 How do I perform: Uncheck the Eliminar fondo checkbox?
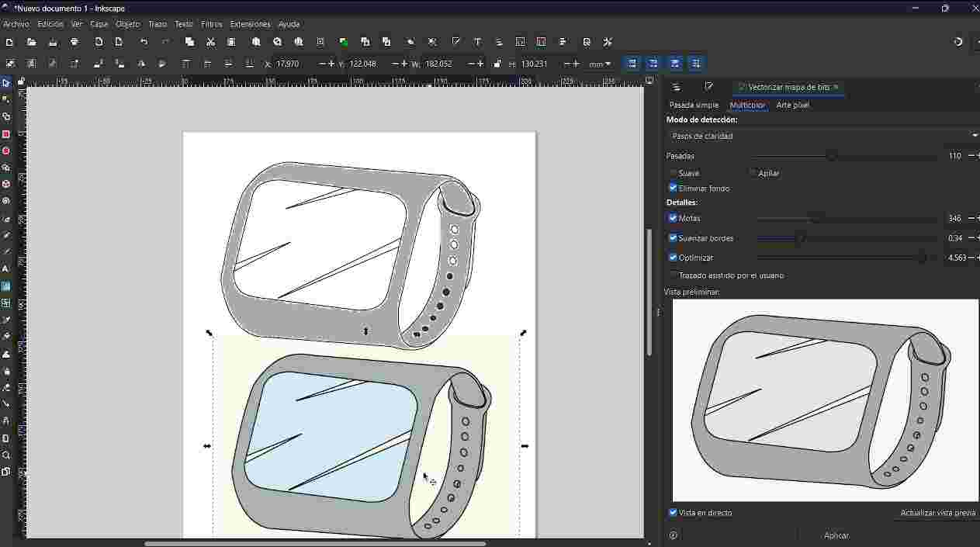[673, 188]
